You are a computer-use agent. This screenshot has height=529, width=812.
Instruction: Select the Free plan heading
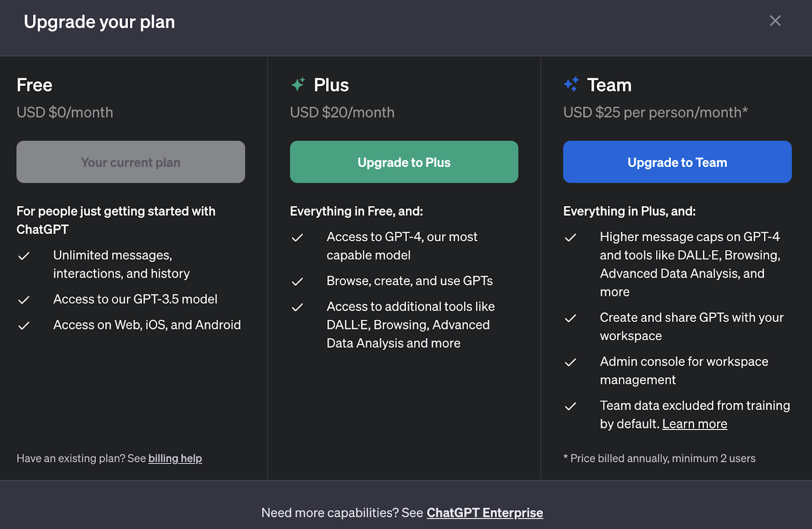pyautogui.click(x=35, y=85)
